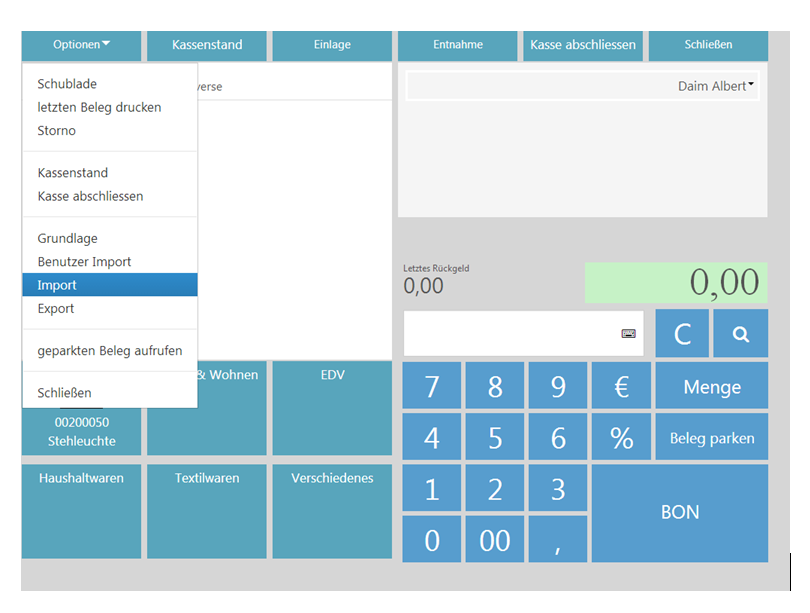Image resolution: width=810 pixels, height=613 pixels.
Task: Focus the article entry input field
Action: click(510, 334)
